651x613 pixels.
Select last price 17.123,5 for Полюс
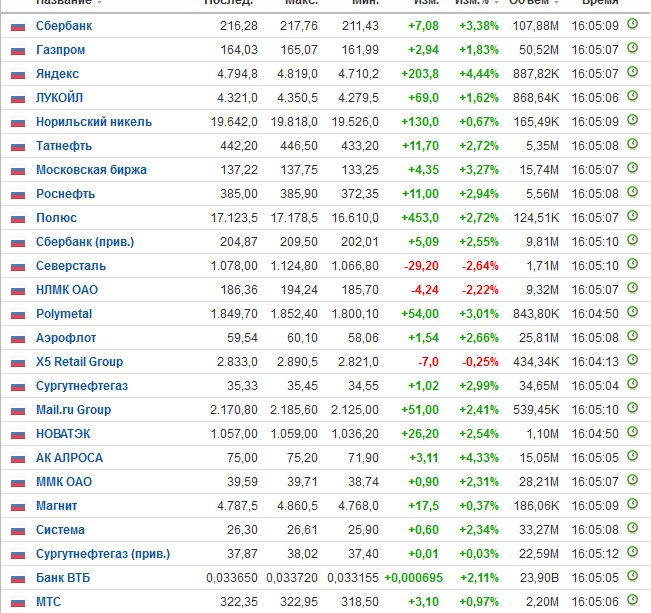click(234, 218)
